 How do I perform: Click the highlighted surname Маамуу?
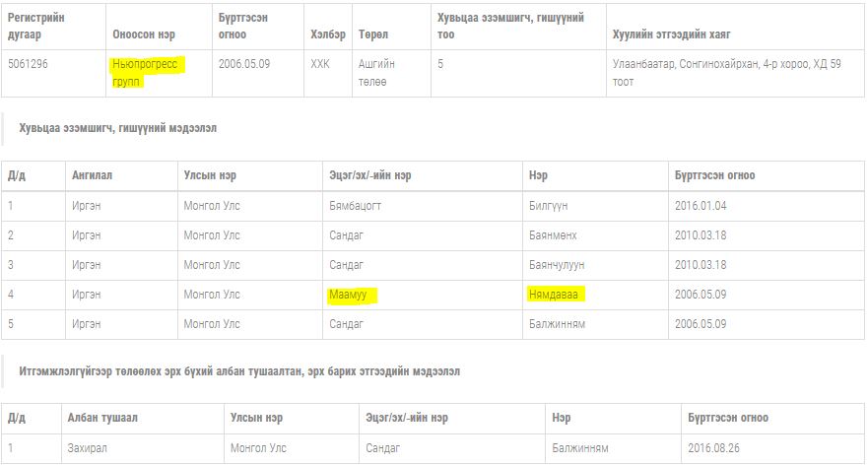[x=354, y=295]
